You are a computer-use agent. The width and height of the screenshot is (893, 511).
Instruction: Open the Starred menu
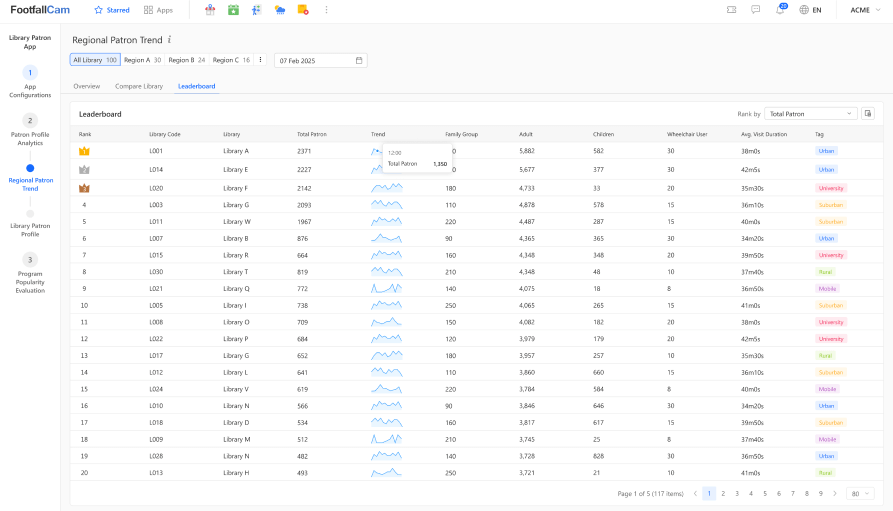[112, 10]
